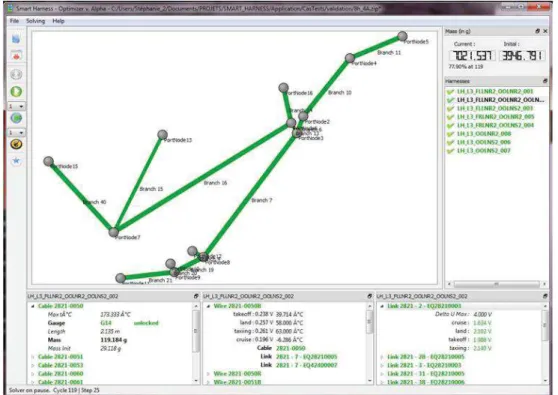Select harness LH_L3_FLLNR2_OOLNR2_001
Viewport: 558px width, 395px height.
coord(495,91)
